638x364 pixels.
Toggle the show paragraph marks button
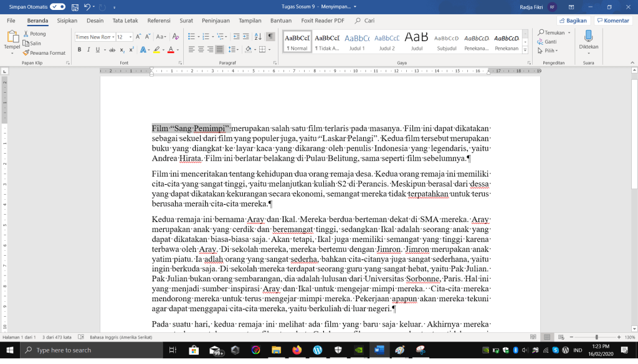pos(270,37)
